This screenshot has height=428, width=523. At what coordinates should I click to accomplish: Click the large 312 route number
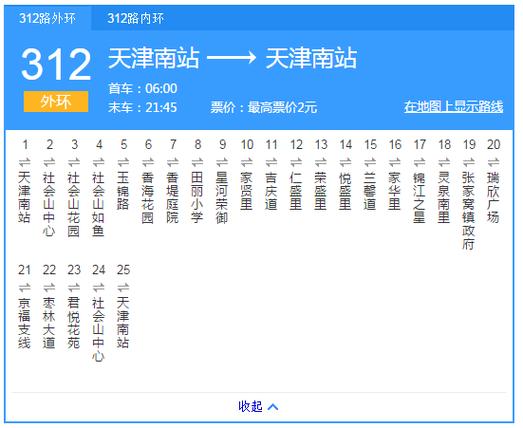pyautogui.click(x=56, y=64)
